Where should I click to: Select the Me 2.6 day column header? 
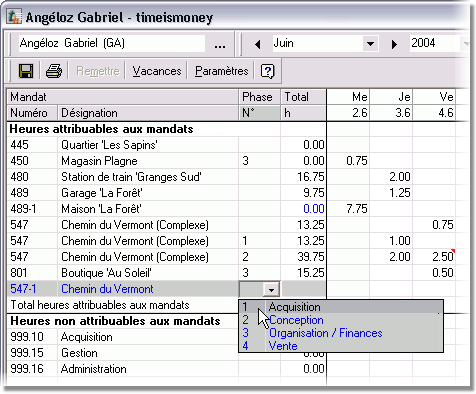[348, 105]
